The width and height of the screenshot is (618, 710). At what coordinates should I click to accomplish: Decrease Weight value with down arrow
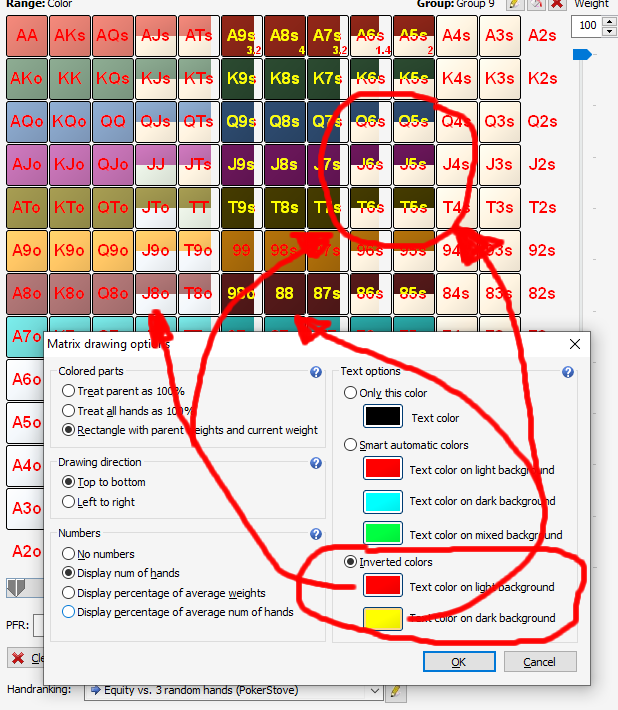pyautogui.click(x=609, y=31)
